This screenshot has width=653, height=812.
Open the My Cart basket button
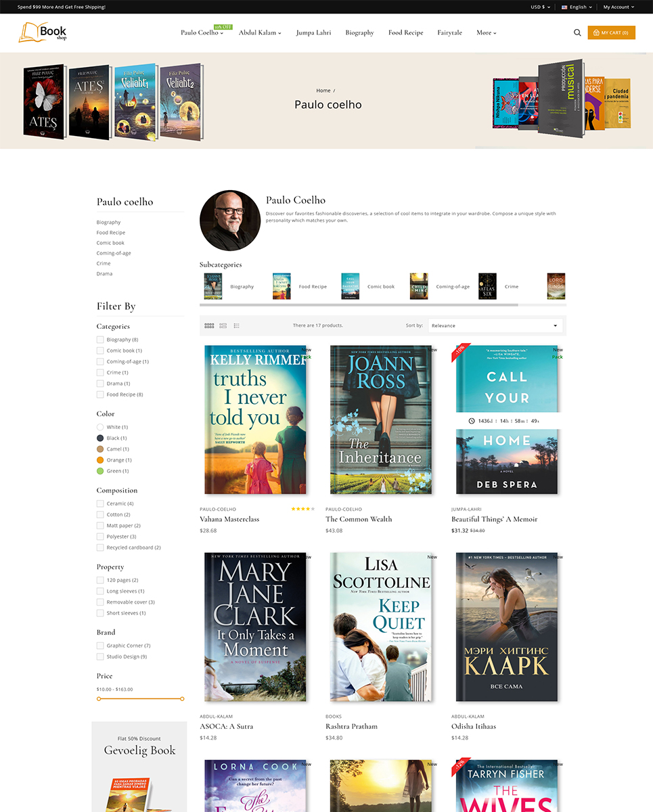click(x=611, y=32)
